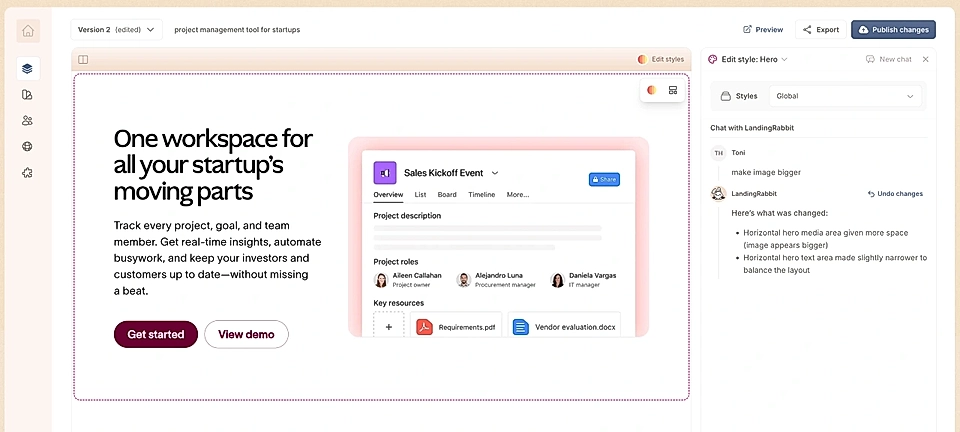Screen dimensions: 960x432
Task: Click the Export button
Action: coord(820,30)
